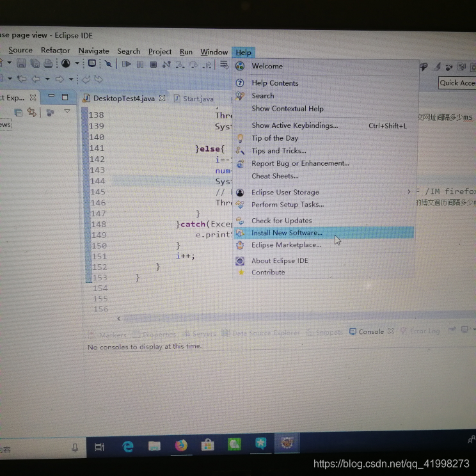Click the editor horizontal scrollbar
The height and width of the screenshot is (476, 476).
tap(296, 318)
